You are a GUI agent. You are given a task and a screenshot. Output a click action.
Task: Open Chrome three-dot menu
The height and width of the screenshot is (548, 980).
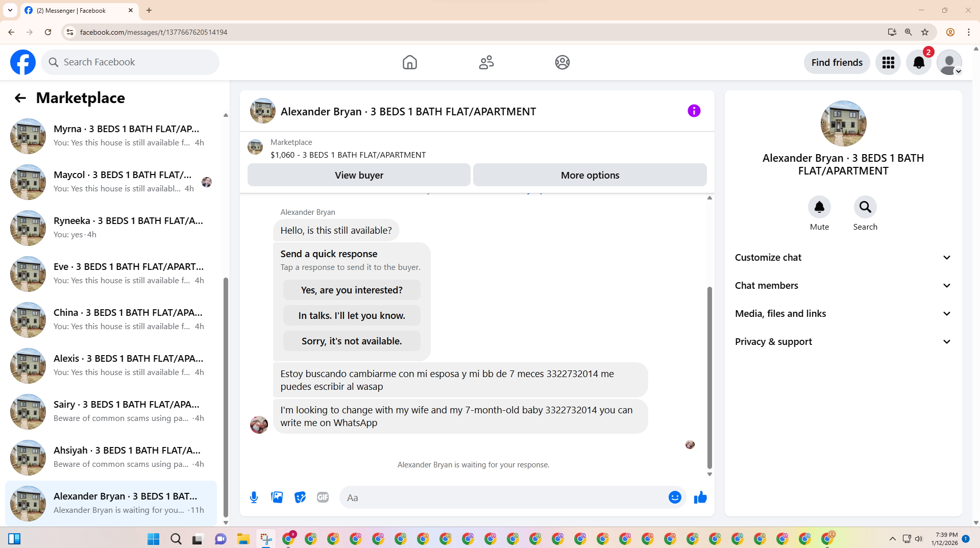point(968,32)
